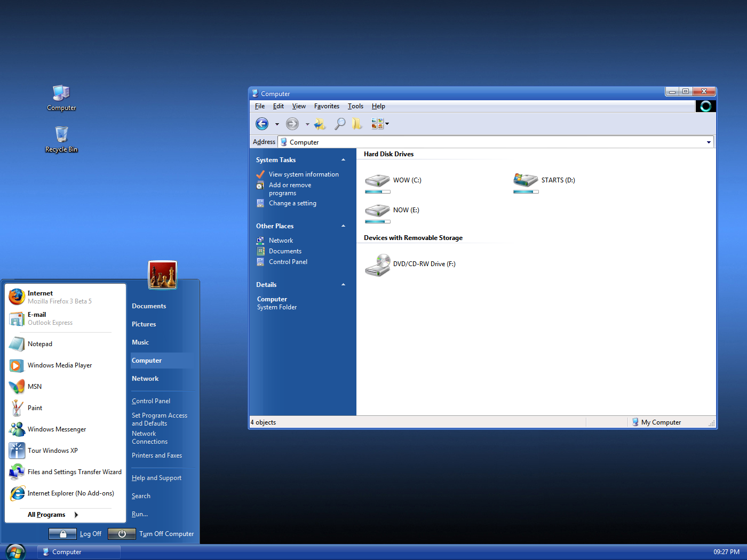The image size is (747, 560).
Task: Open the Favorites menu
Action: click(327, 106)
